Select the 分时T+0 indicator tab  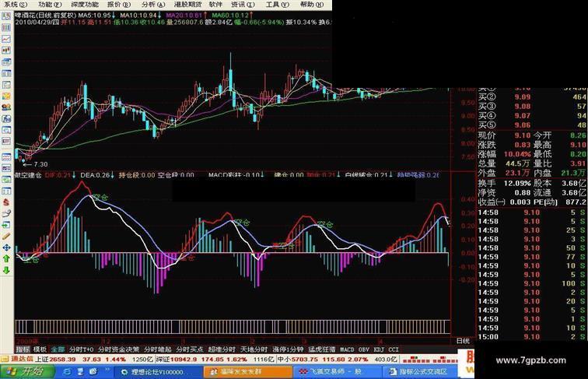pyautogui.click(x=81, y=349)
